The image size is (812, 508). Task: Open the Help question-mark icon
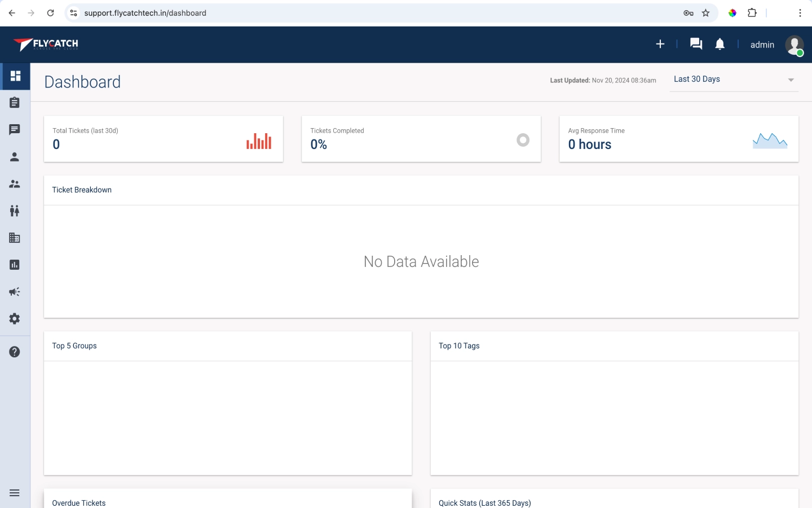[x=15, y=352]
